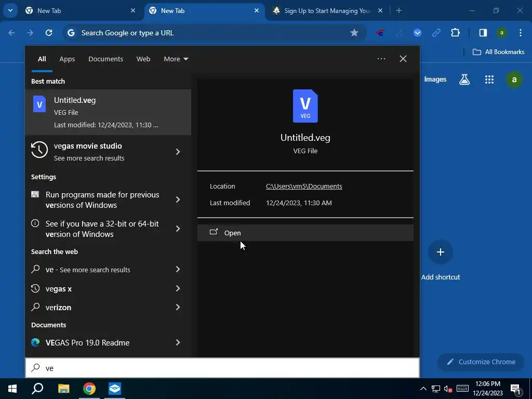Click the Open action for Untitled.veg
Screen dimensions: 532x399
pyautogui.click(x=305, y=233)
